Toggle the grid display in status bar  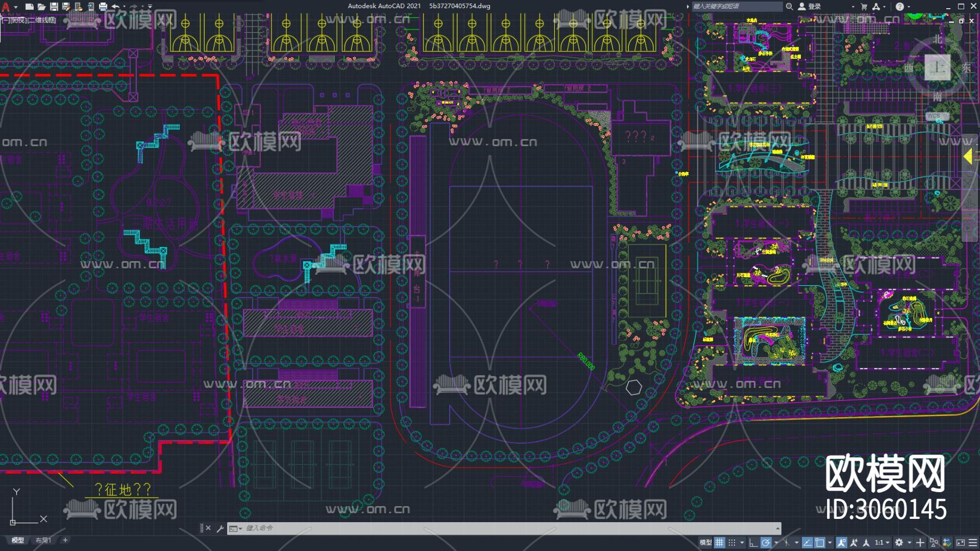(720, 542)
